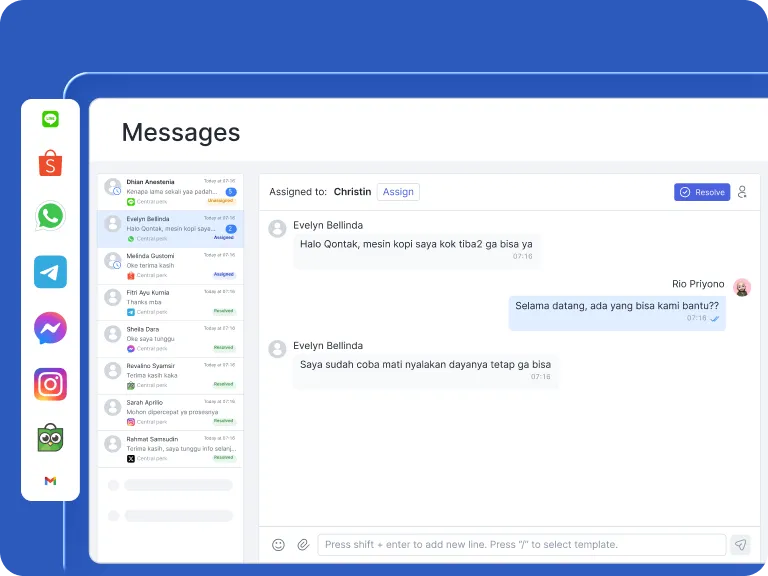This screenshot has height=576, width=768.
Task: Select Sarah Aprilio's chat thread
Action: pos(170,412)
